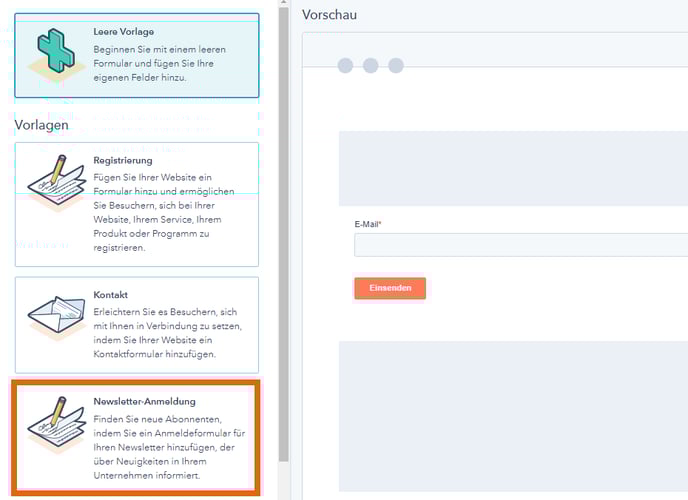Select the Newsletter-Anmeldung template card
The width and height of the screenshot is (688, 500).
coord(136,438)
